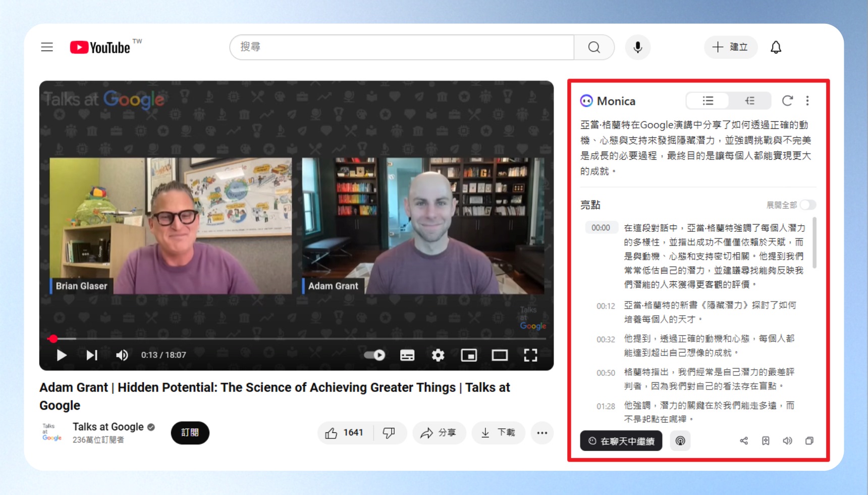Jump to the 00:50 timestamp highlight
Viewport: 868px width, 495px height.
pyautogui.click(x=606, y=373)
